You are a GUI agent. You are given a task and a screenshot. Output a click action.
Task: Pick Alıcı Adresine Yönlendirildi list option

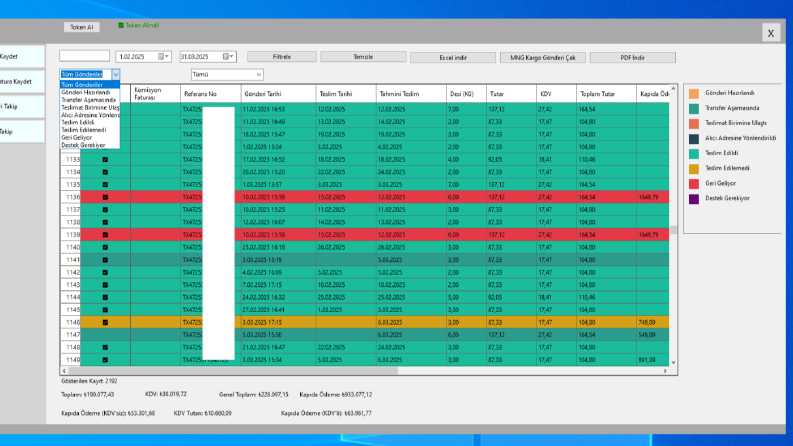point(90,115)
